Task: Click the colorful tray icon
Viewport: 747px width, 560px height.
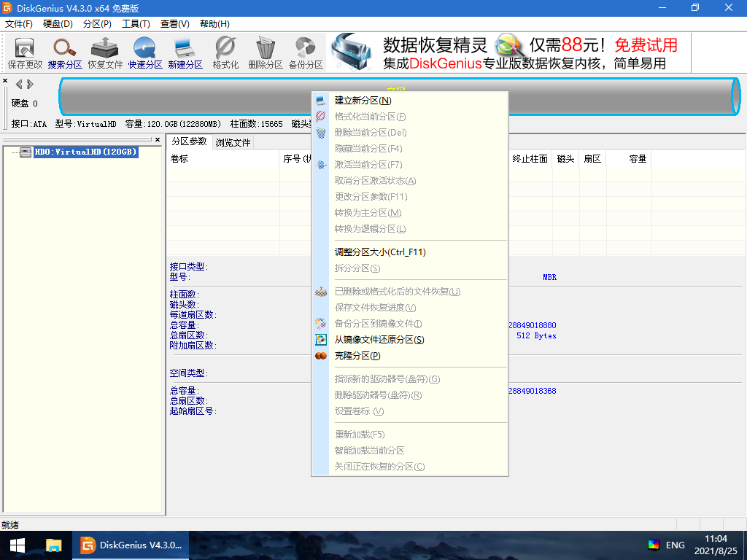Action: coord(654,545)
